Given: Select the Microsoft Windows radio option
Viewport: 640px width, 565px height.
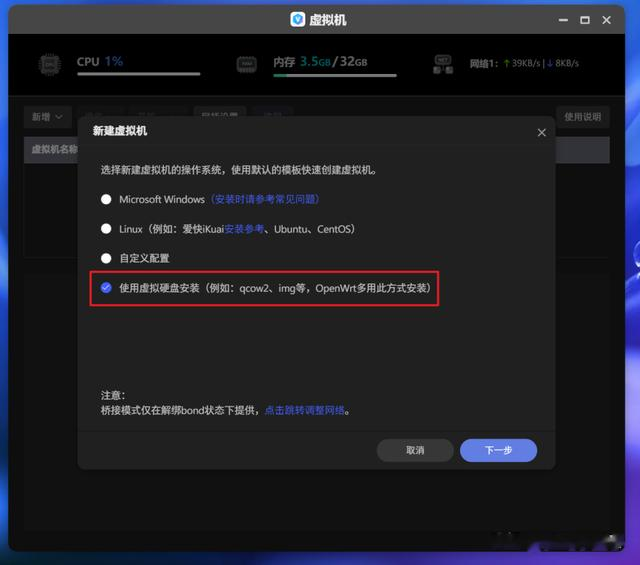Looking at the screenshot, I should tap(106, 199).
